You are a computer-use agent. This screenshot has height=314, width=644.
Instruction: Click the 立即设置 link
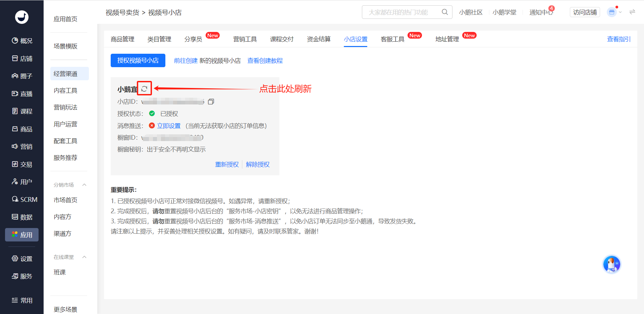(169, 126)
